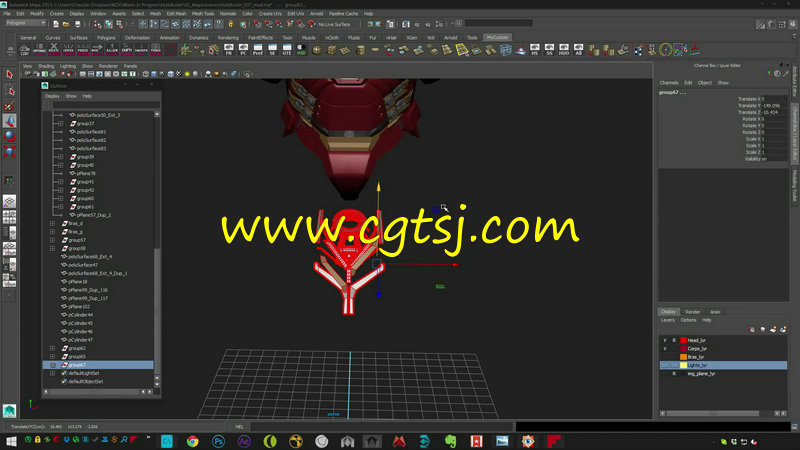Click the PC shelf icon
Viewport: 800px width, 450px height.
click(x=243, y=49)
